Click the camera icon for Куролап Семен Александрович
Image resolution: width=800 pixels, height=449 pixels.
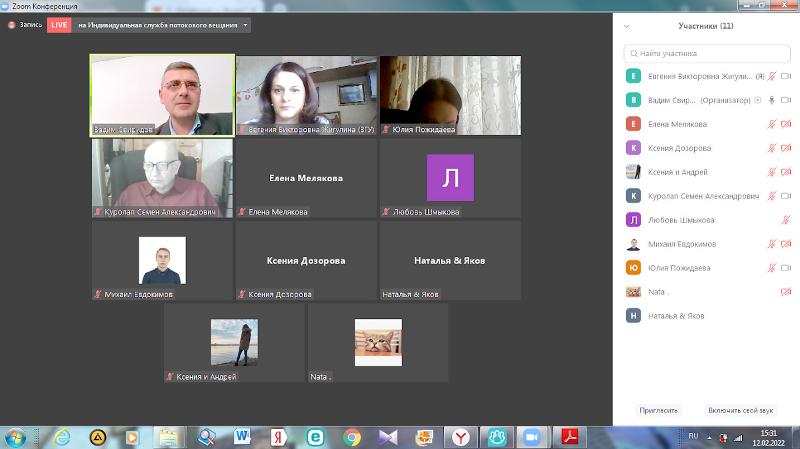click(x=785, y=196)
